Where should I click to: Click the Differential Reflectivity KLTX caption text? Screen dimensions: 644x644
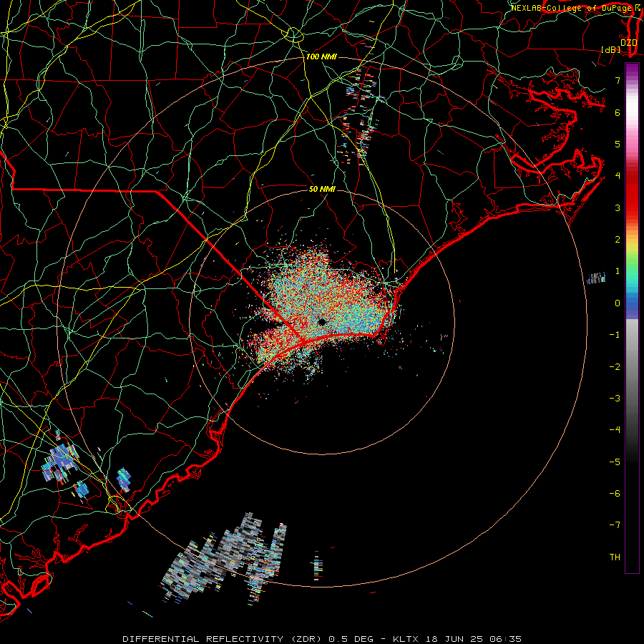(322, 639)
